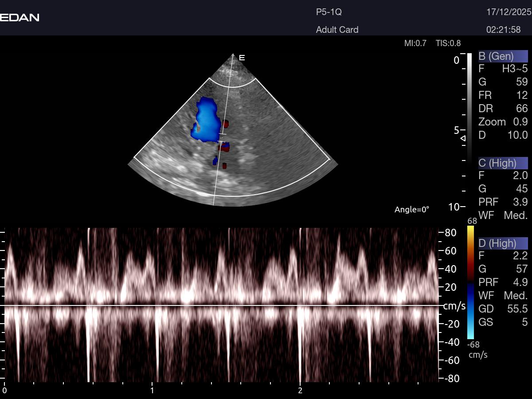Adjust B-mode dynamic range DR 66

tap(503, 109)
